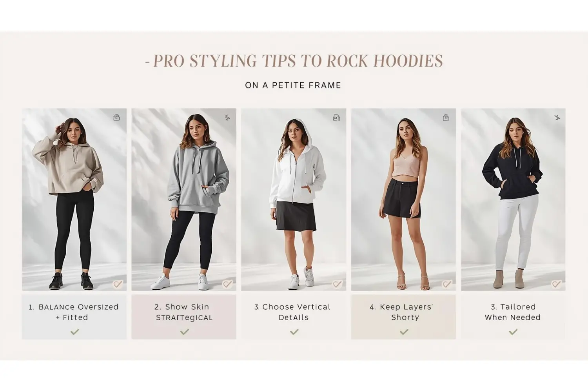Open the black hoodie with white jeans photo
Viewport: 588px width, 392px height.
(x=513, y=200)
